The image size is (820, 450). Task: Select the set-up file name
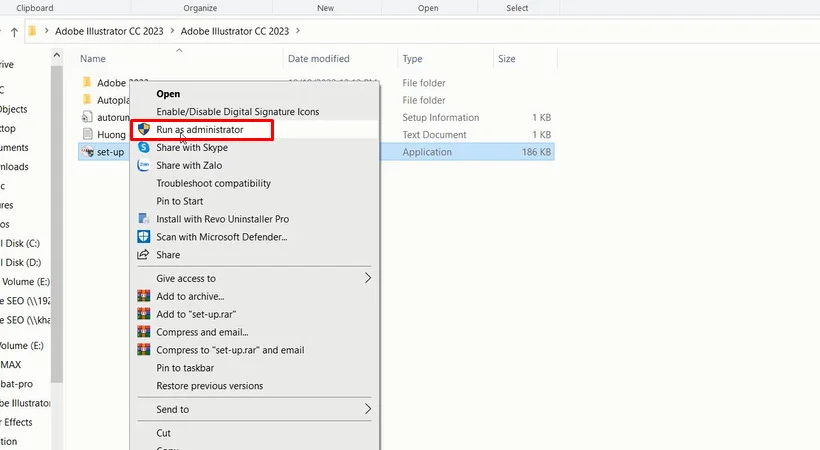click(x=110, y=152)
